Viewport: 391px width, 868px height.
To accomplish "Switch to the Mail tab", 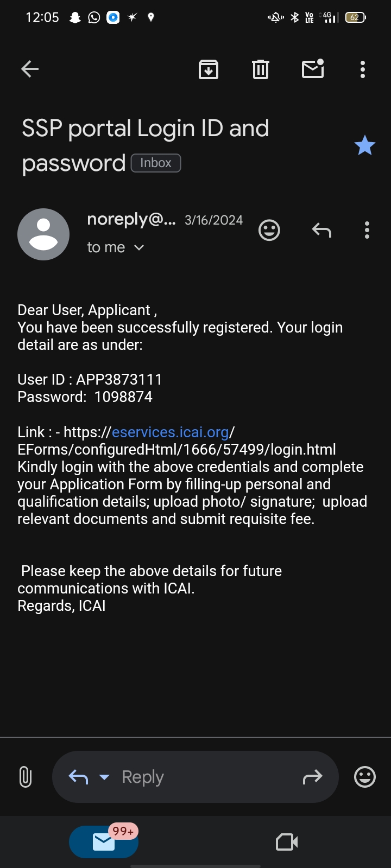I will point(104,842).
